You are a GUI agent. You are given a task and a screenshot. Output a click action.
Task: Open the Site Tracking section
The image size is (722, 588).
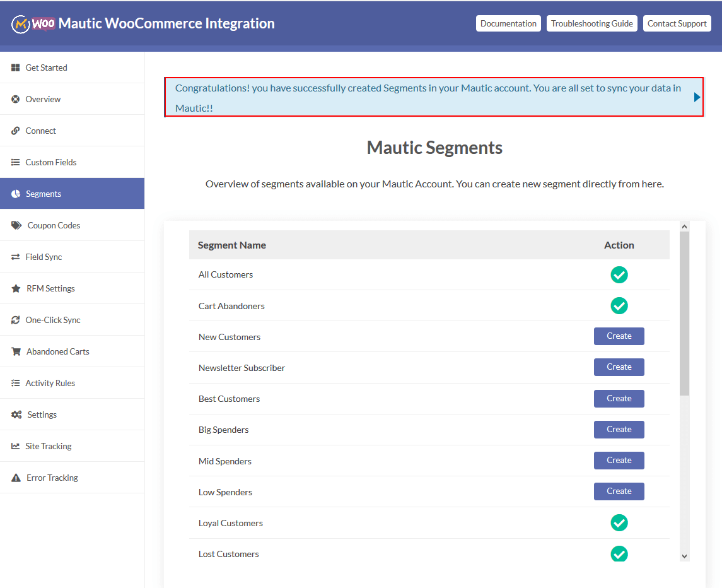click(47, 445)
